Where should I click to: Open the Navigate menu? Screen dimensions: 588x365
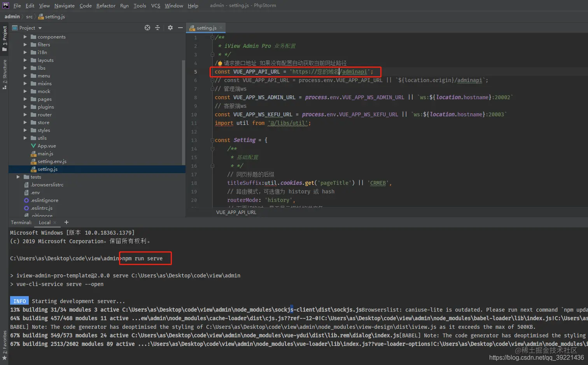(x=65, y=5)
